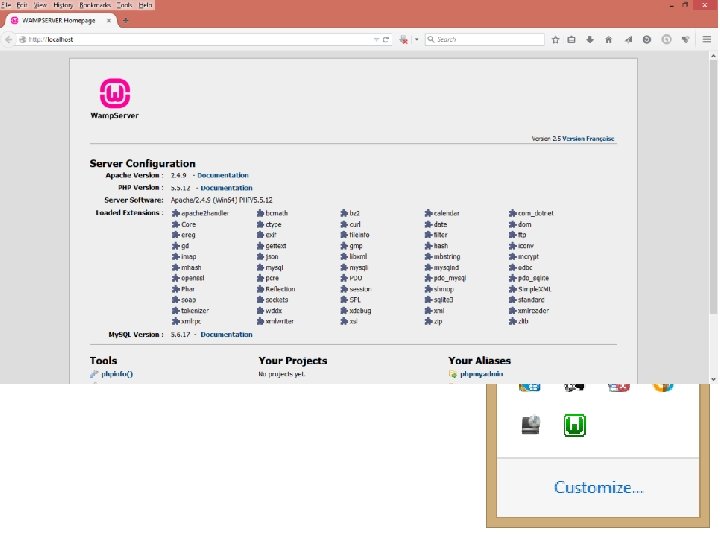Expand the add-on button's dropdown arrow
The image size is (720, 540).
(x=416, y=39)
